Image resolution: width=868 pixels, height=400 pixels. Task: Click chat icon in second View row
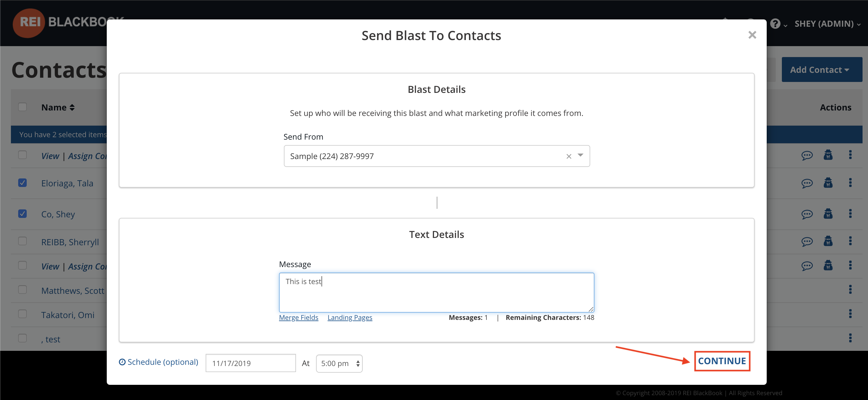(x=807, y=266)
